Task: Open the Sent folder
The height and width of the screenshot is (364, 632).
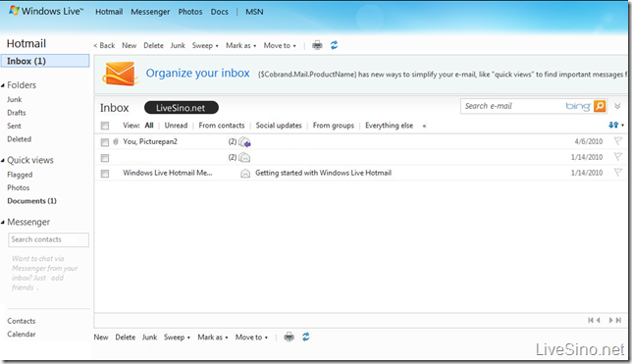Action: pyautogui.click(x=14, y=126)
